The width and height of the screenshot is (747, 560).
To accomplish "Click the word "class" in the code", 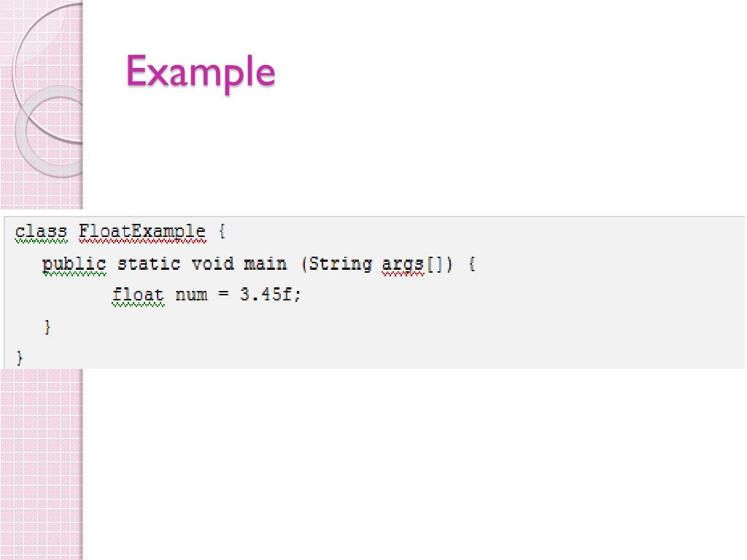I will [x=41, y=232].
